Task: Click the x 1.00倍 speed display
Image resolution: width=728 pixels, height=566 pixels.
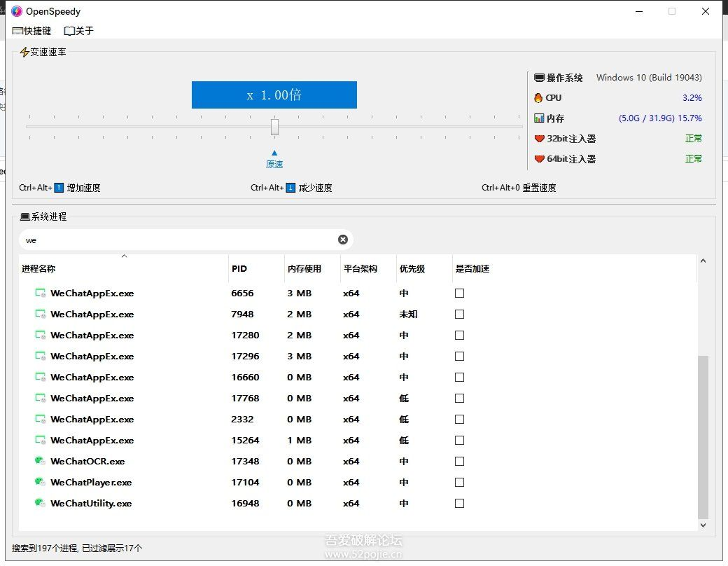Action: [x=274, y=95]
